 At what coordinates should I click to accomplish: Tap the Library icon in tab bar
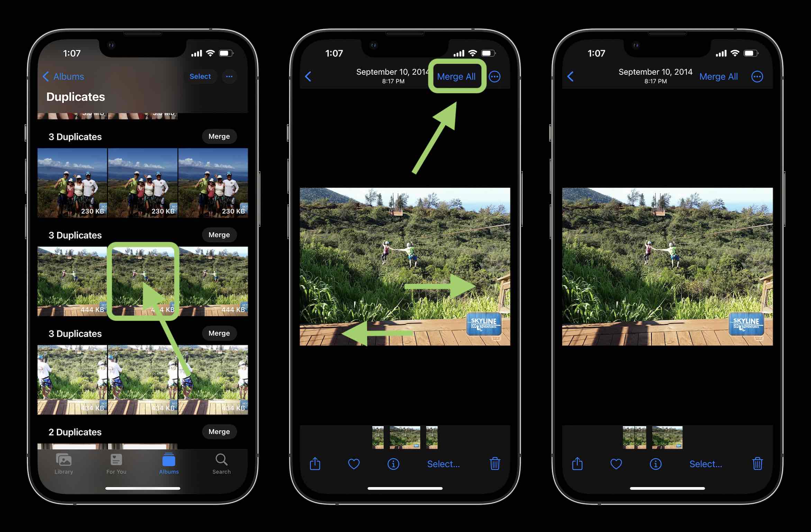64,462
